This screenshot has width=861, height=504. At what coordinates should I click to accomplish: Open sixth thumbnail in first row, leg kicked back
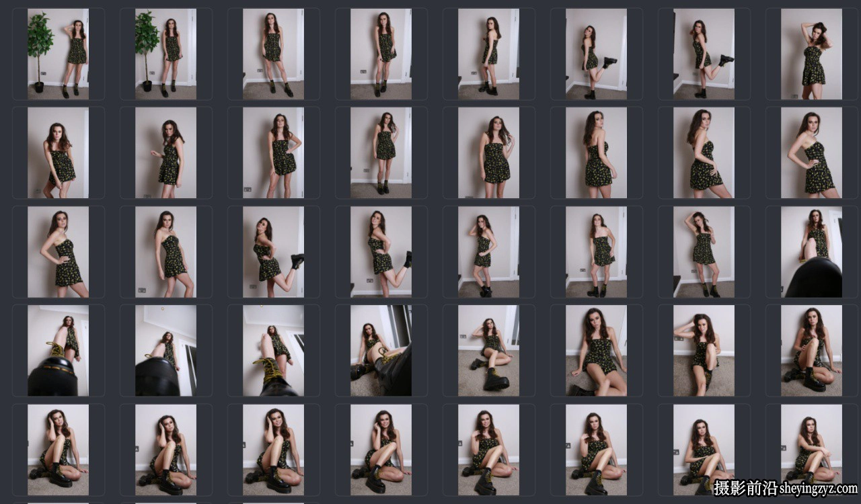pos(596,54)
